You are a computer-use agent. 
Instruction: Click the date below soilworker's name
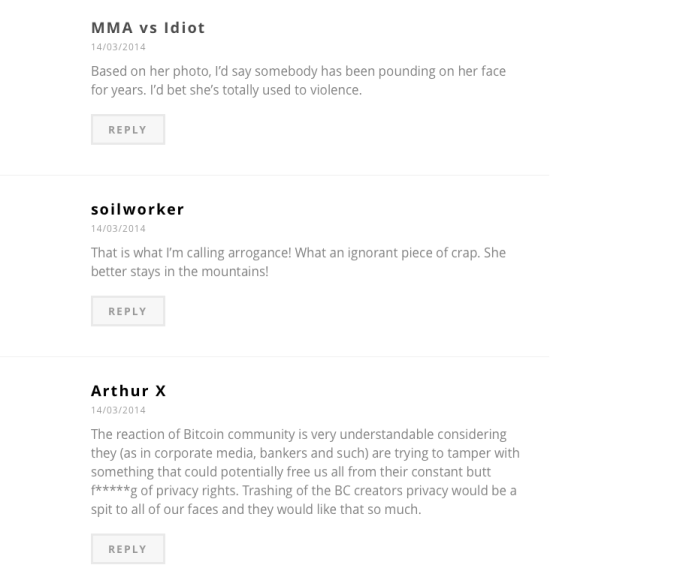[x=118, y=229]
